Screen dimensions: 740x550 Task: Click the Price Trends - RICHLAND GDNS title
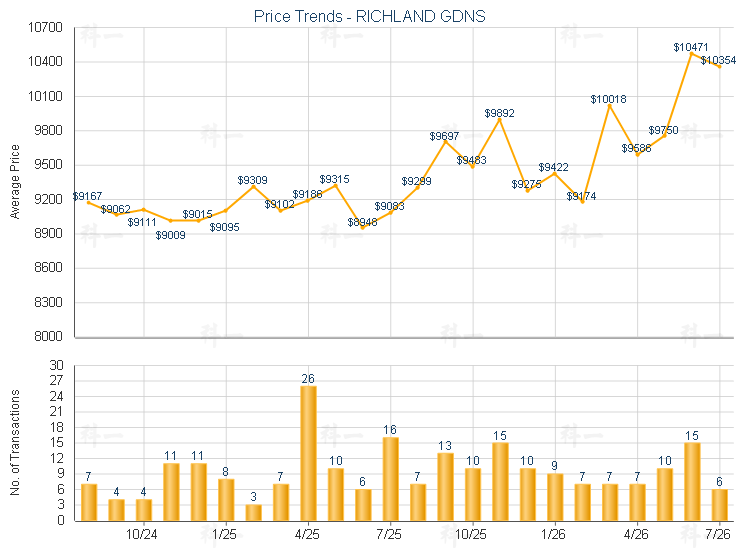point(370,17)
